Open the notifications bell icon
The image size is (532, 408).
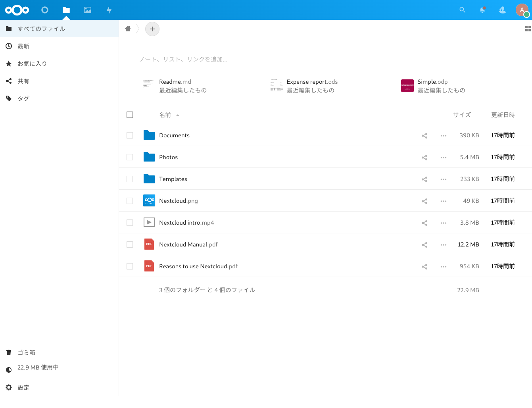click(482, 10)
